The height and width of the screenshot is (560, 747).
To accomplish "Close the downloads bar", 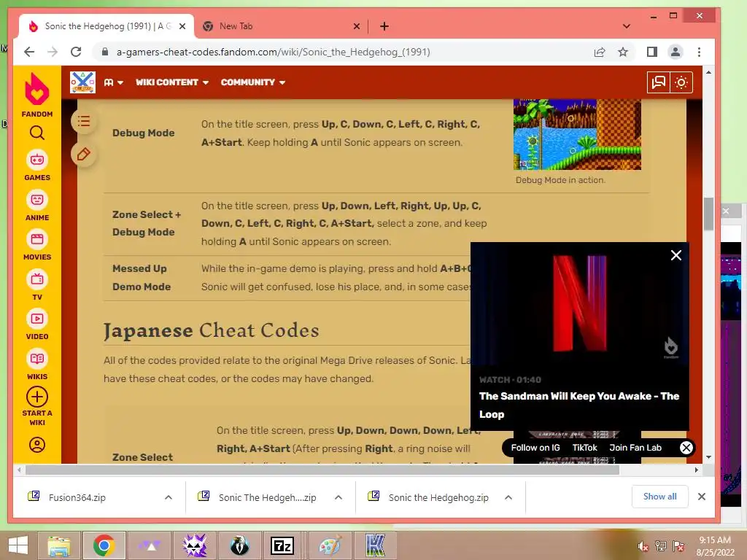I will pyautogui.click(x=701, y=497).
